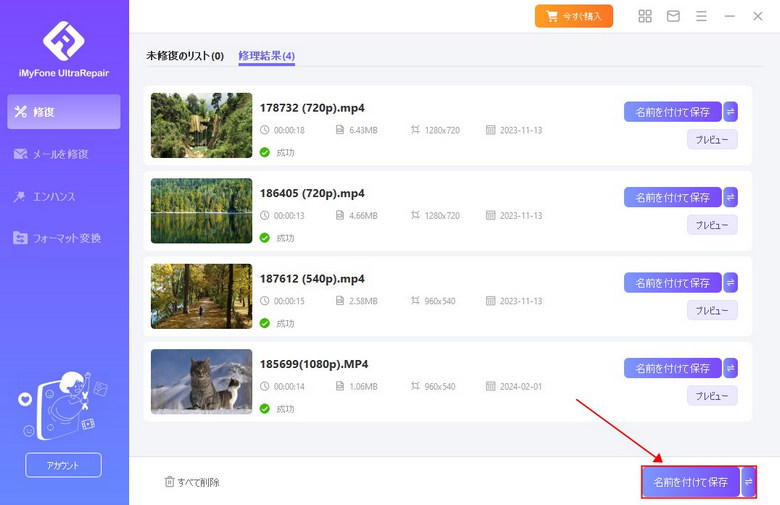Click the bottom 名前を付けて保存 save-all button

click(690, 482)
